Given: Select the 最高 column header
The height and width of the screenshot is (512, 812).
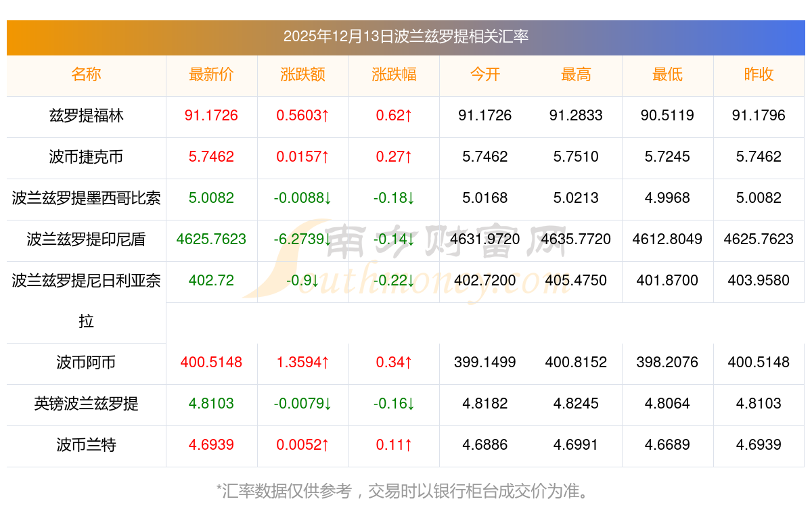Looking at the screenshot, I should (x=576, y=74).
